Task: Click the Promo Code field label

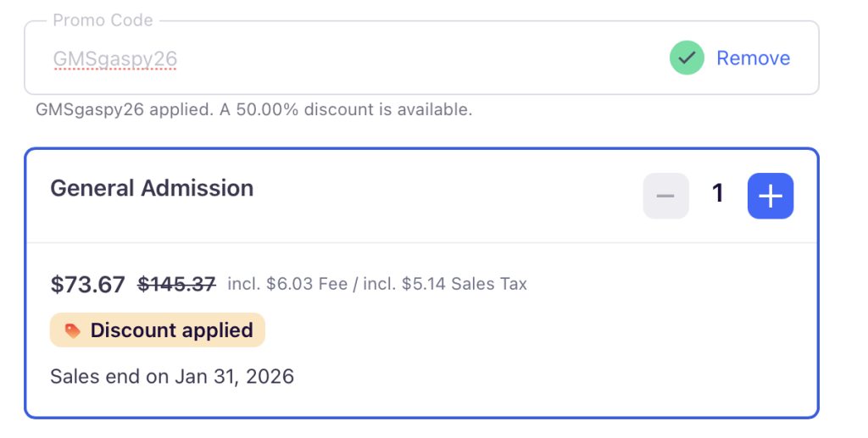Action: (103, 19)
